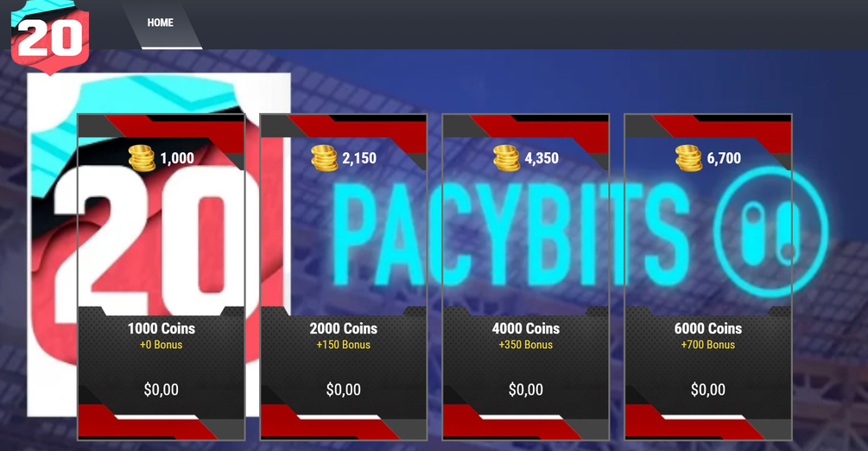This screenshot has height=451, width=868.
Task: Select the 2000 Coins pack title
Action: pos(343,328)
